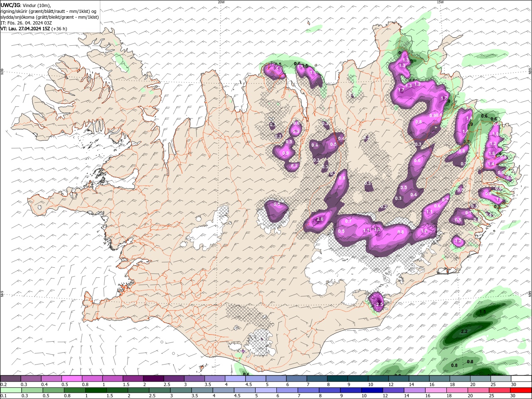The height and width of the screenshot is (399, 532).
Task: Click the pale green lower-legend swatch starting at 0.1
Action: pyautogui.click(x=11, y=390)
